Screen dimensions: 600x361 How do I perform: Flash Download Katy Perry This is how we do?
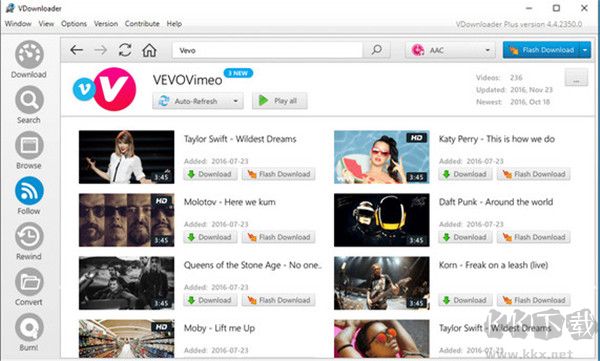point(534,174)
